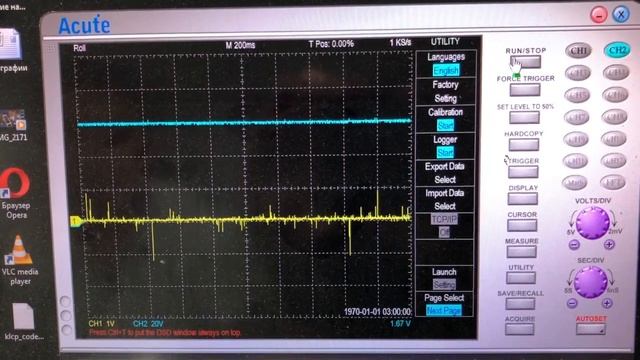Toggle the RUN/STOP button
This screenshot has height=360, width=640.
coord(526,62)
